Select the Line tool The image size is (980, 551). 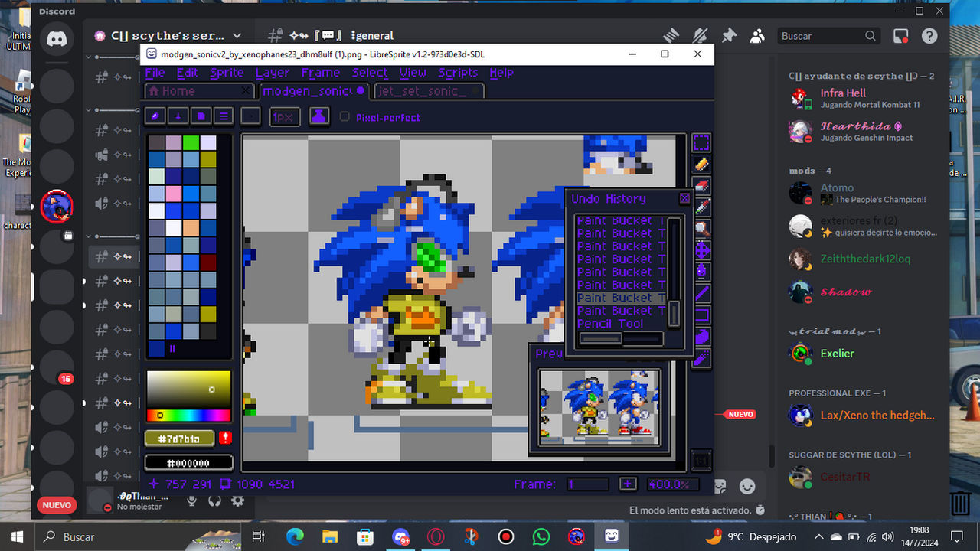click(701, 292)
